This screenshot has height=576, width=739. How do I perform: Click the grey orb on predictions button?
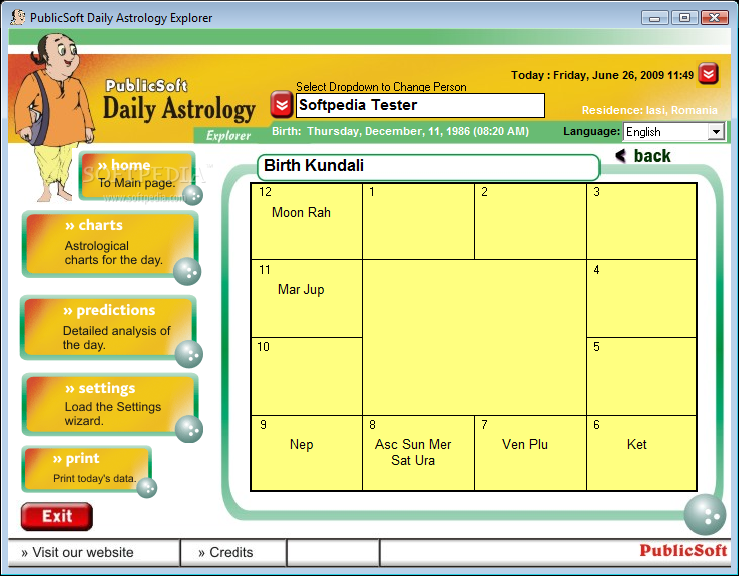tap(189, 354)
